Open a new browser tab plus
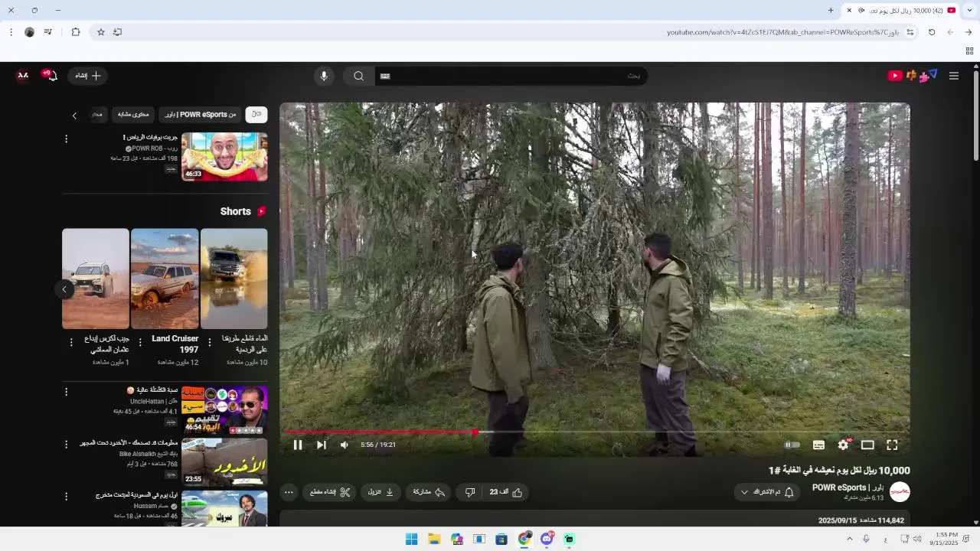This screenshot has width=980, height=551. [x=831, y=10]
